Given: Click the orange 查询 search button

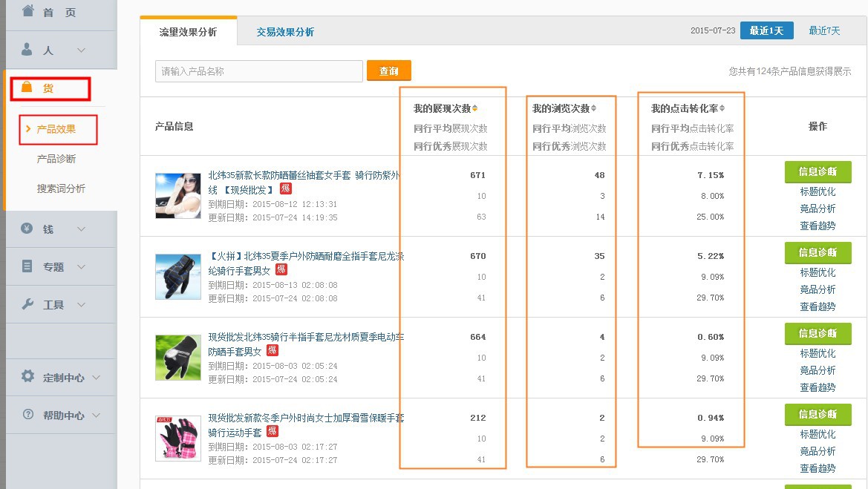Looking at the screenshot, I should click(x=388, y=70).
